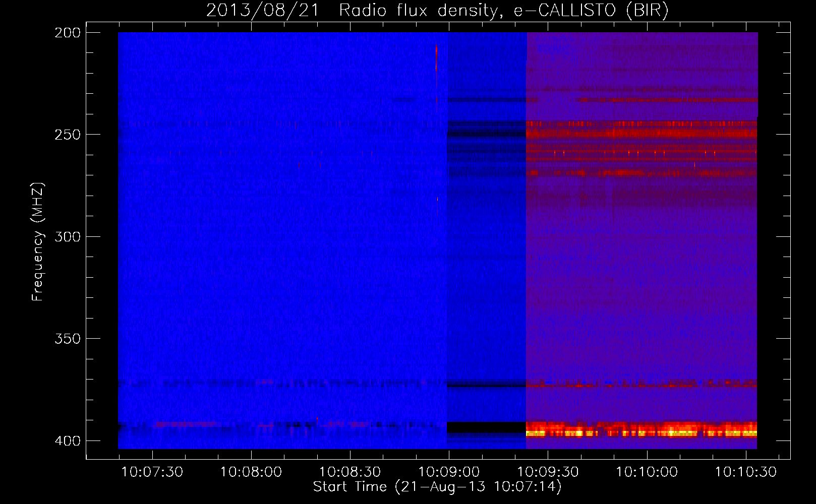
Task: Click the 350 frequency tick label
Action: (68, 339)
